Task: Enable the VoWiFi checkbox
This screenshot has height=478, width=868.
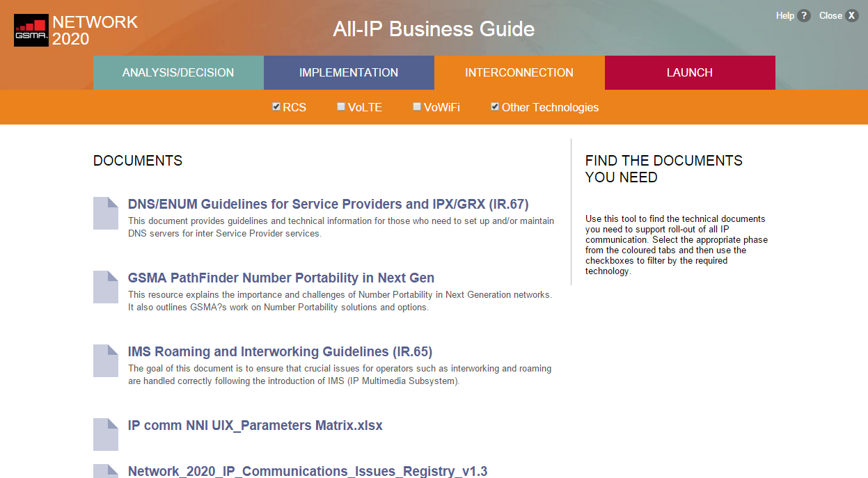Action: [x=417, y=106]
